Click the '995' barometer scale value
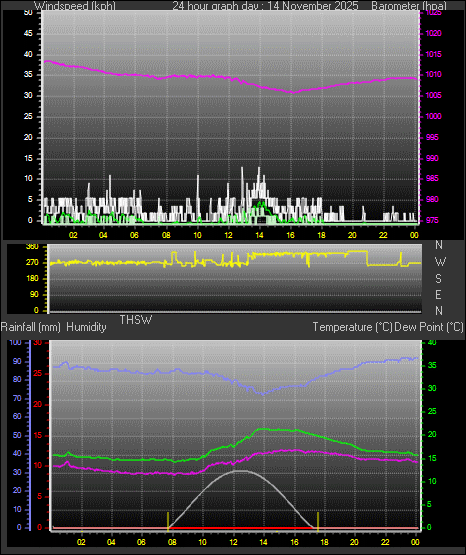466x555 pixels. tap(432, 137)
